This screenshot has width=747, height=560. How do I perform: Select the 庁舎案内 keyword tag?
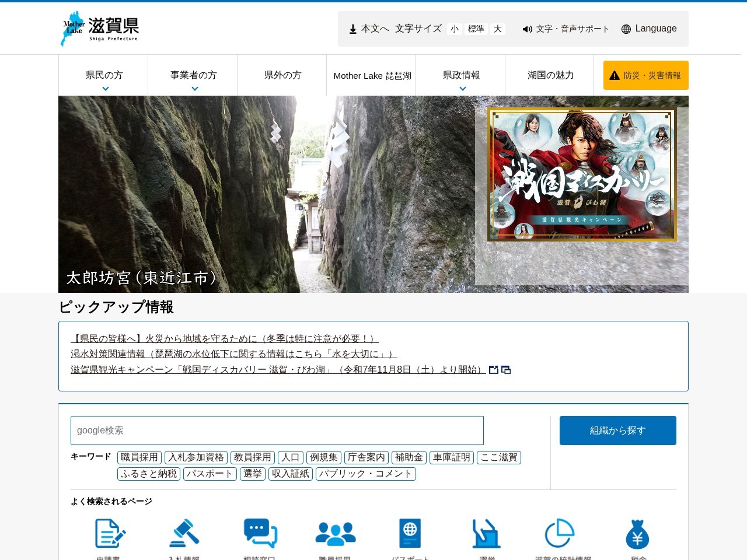point(366,457)
